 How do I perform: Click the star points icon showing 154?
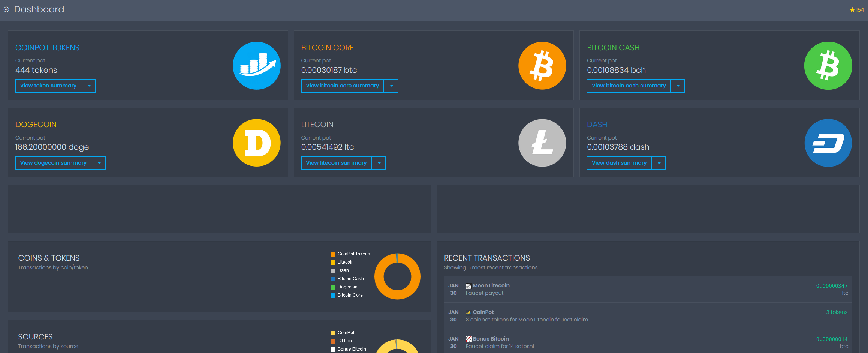(857, 10)
